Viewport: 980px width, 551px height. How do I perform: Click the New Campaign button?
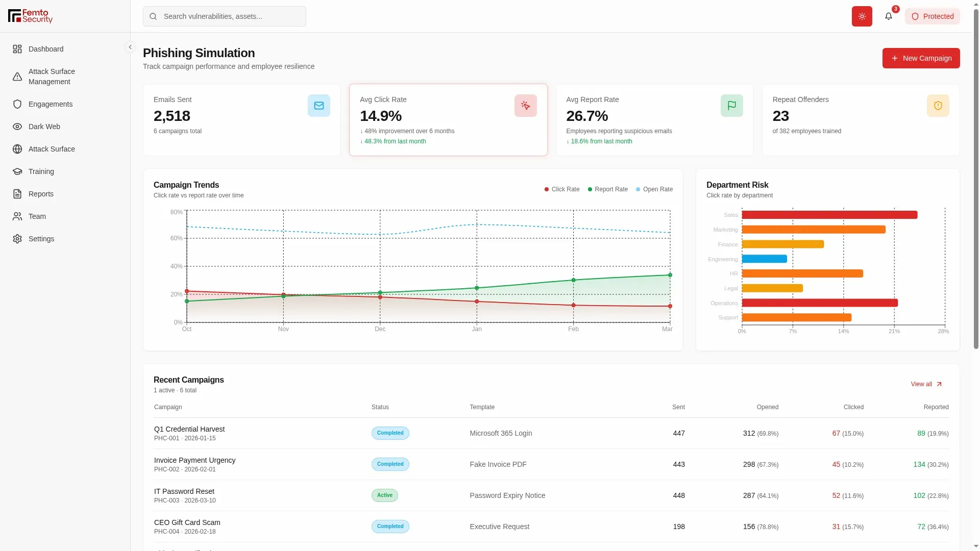(921, 58)
